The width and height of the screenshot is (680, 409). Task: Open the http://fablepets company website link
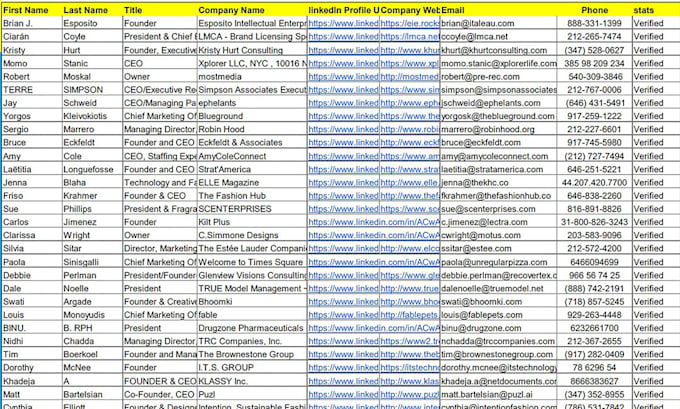point(410,315)
